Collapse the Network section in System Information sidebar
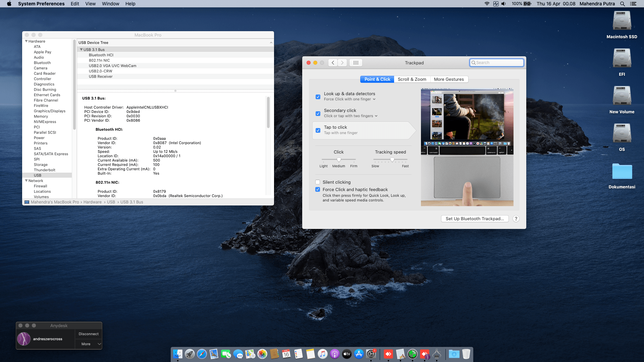Image resolution: width=644 pixels, height=362 pixels. pos(26,181)
